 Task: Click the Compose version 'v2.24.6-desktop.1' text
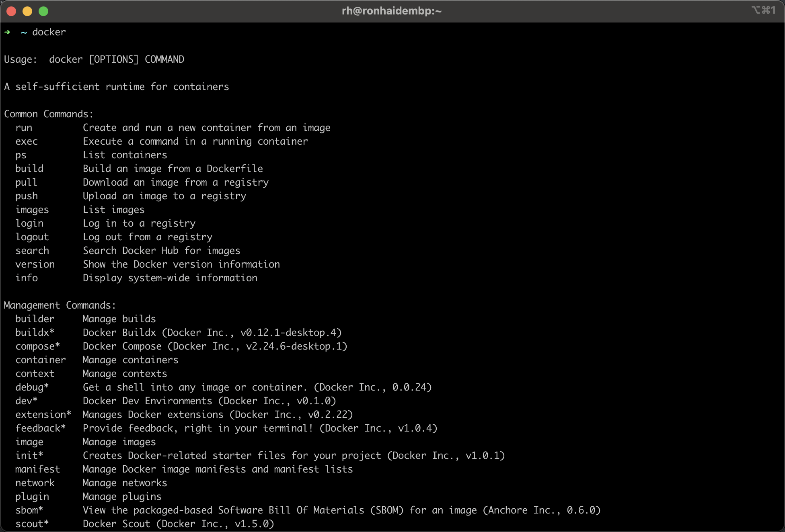[x=294, y=346]
